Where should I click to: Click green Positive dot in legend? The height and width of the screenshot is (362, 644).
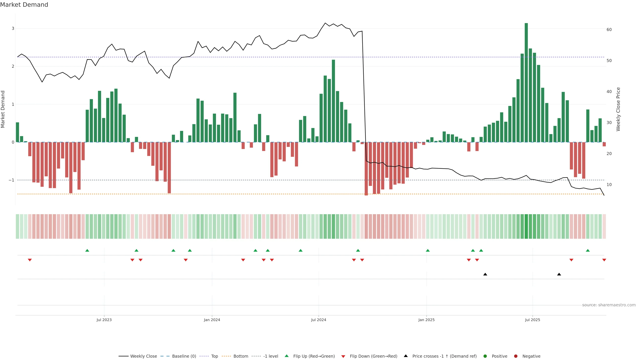[485, 356]
